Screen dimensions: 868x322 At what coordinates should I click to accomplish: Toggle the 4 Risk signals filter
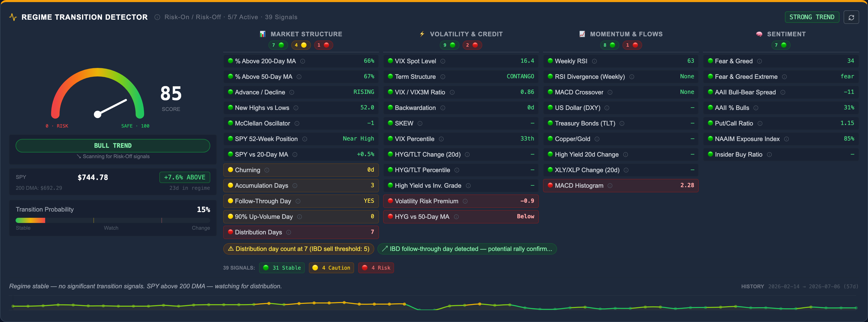coord(376,268)
